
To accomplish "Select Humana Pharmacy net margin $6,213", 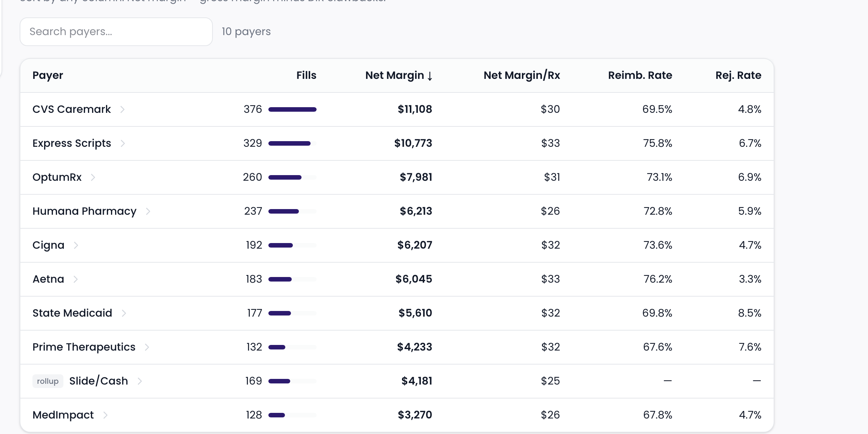I will point(416,211).
